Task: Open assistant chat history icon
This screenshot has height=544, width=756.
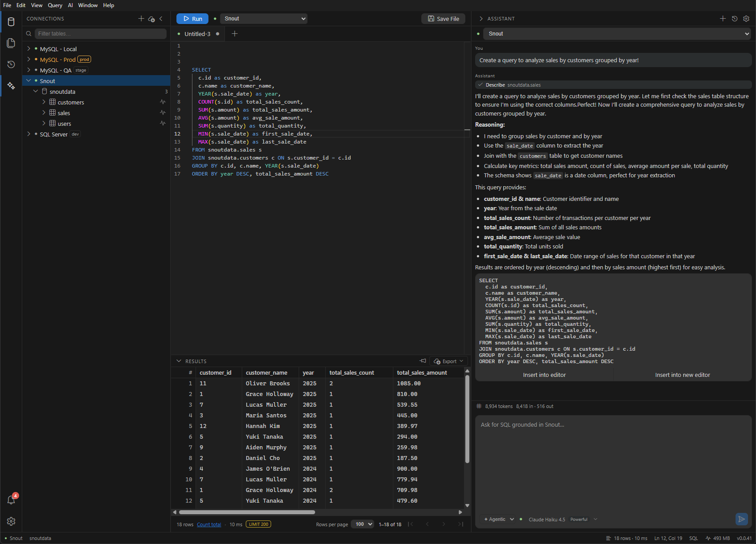Action: pos(735,19)
